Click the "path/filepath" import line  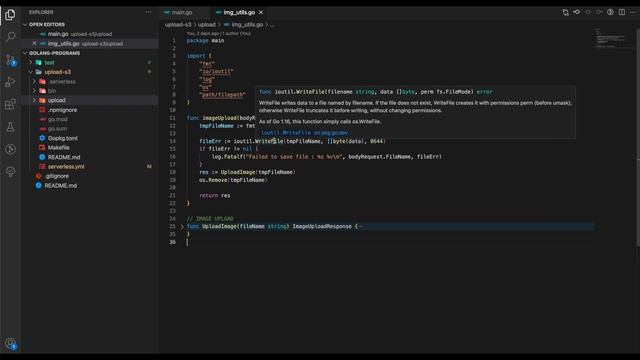pos(222,95)
